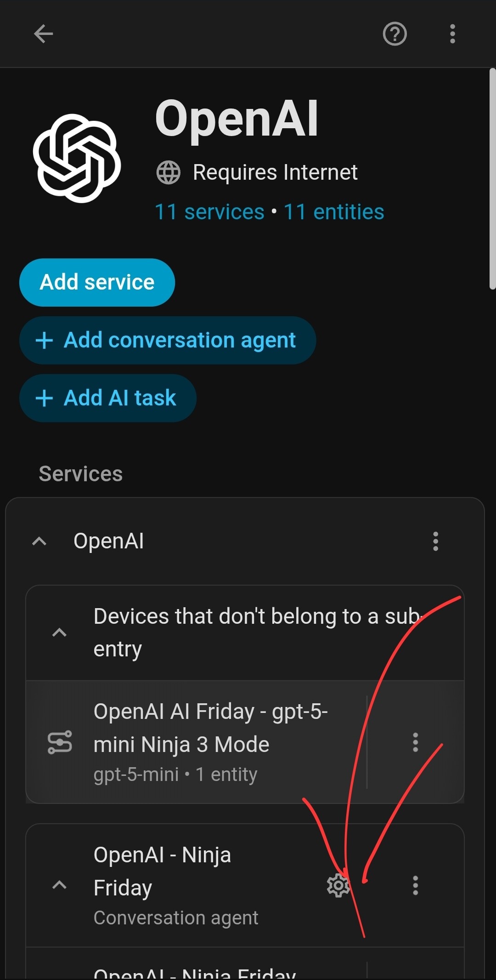Collapse Devices that don't belong to a sub-entry

[x=59, y=632]
